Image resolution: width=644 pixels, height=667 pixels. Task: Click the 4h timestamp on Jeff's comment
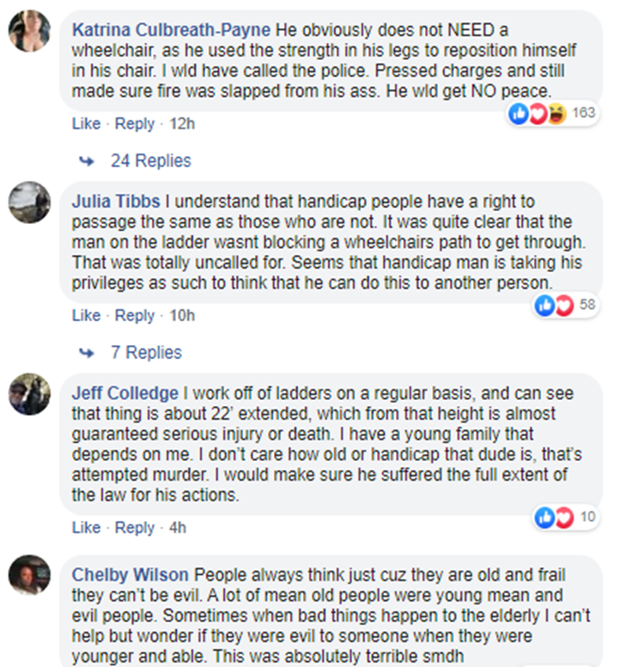pos(178,527)
